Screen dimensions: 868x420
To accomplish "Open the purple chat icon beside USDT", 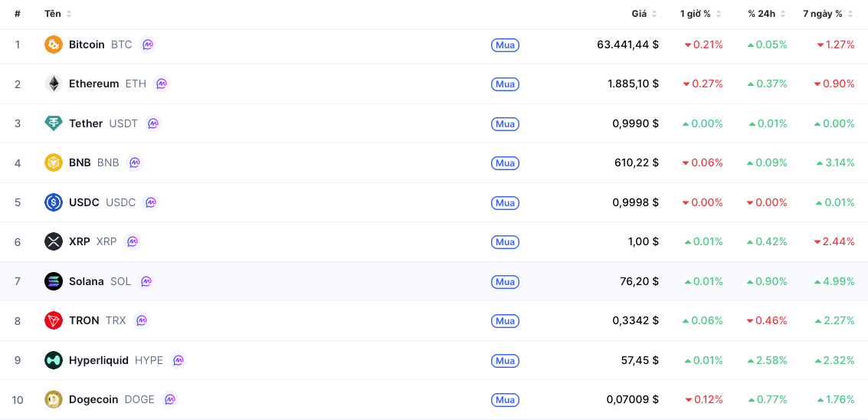I will click(x=152, y=123).
